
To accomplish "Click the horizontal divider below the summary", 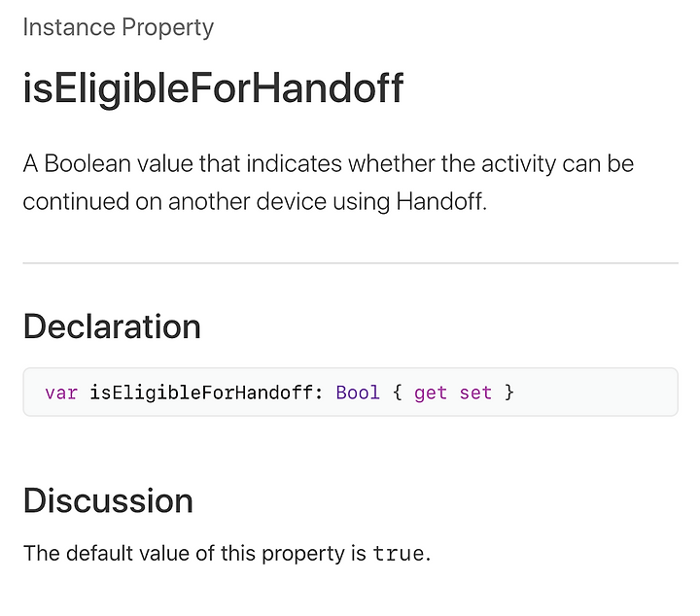I will [x=350, y=263].
